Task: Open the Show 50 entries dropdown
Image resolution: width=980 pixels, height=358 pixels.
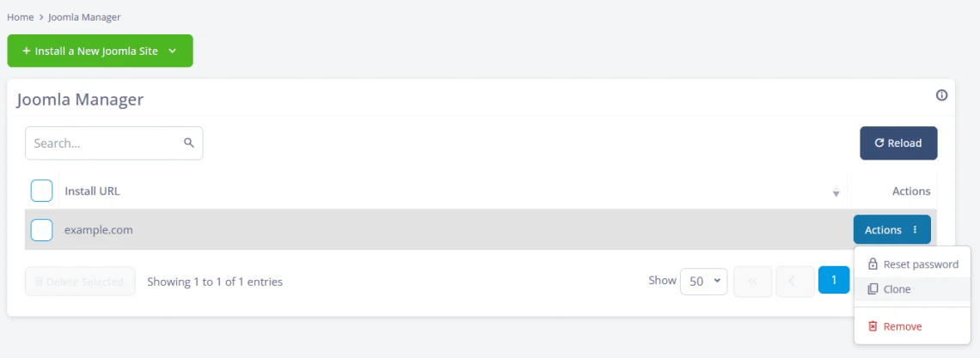Action: click(704, 282)
